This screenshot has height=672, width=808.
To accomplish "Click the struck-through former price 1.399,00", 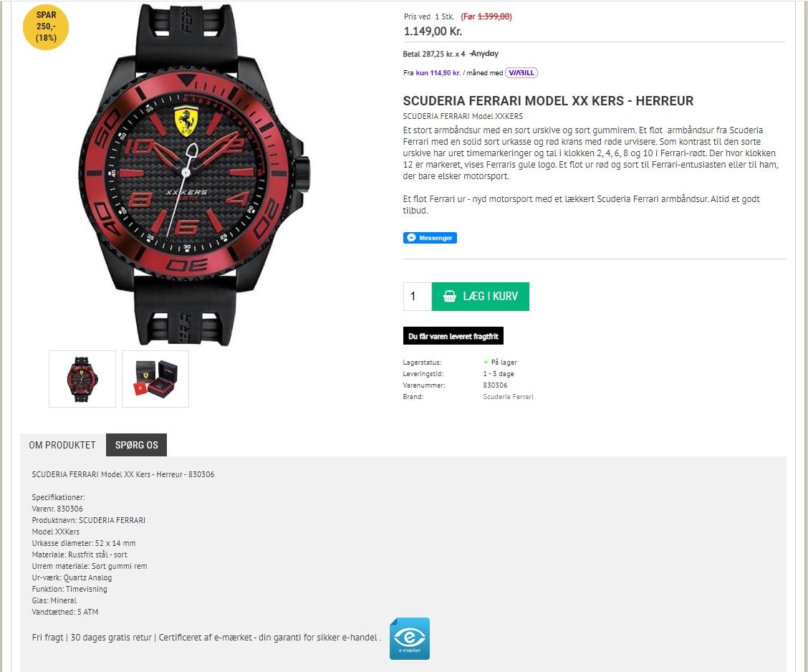I will [495, 16].
